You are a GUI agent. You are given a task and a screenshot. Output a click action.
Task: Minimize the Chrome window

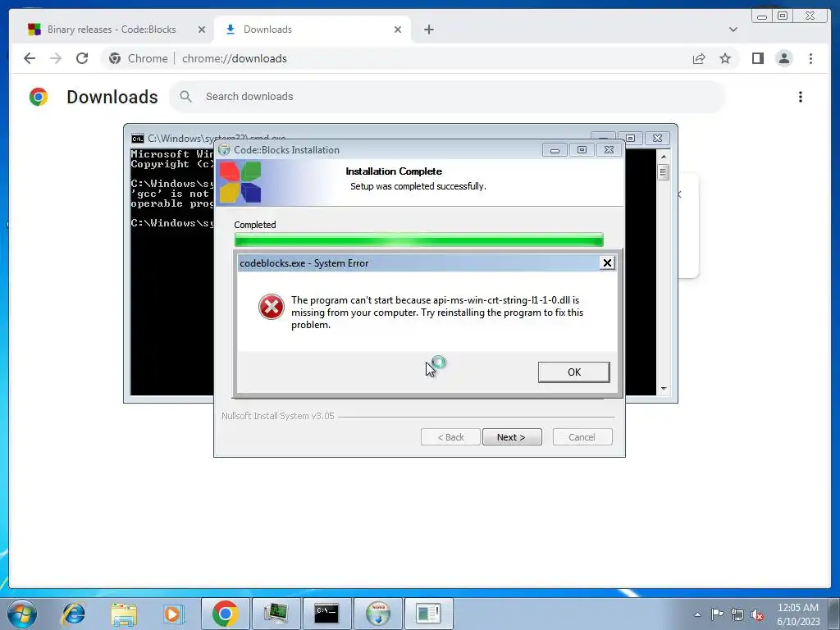coord(762,16)
